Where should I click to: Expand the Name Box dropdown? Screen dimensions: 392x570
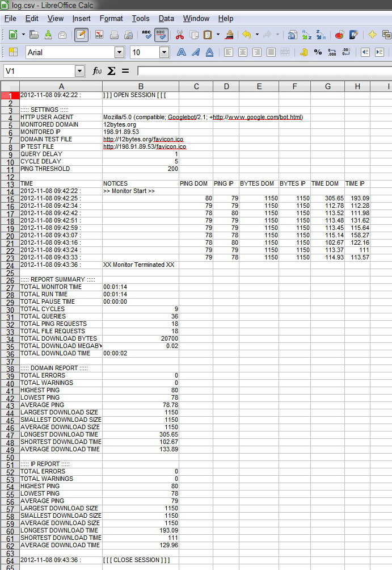80,71
